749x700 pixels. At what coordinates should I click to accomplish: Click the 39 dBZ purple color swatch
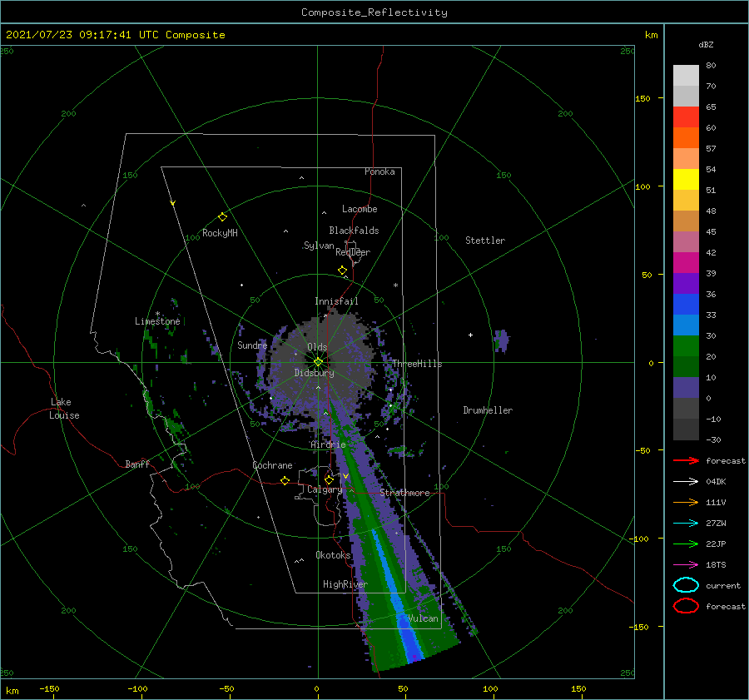point(686,283)
